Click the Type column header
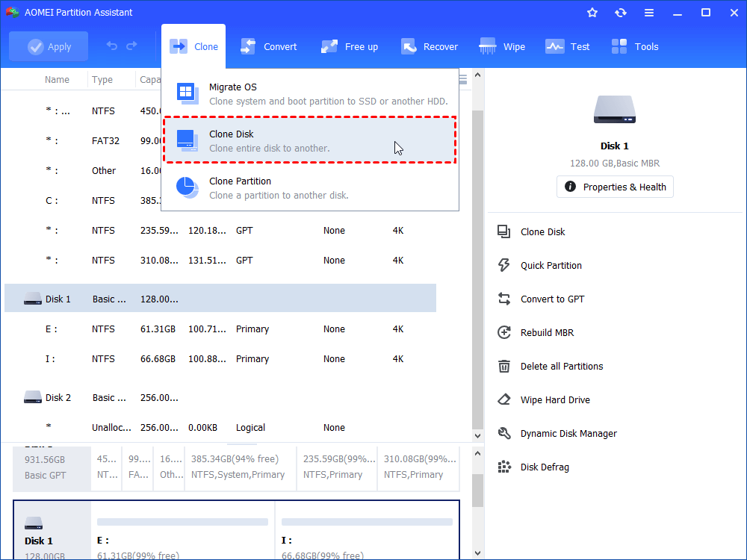Image resolution: width=747 pixels, height=560 pixels. point(102,80)
